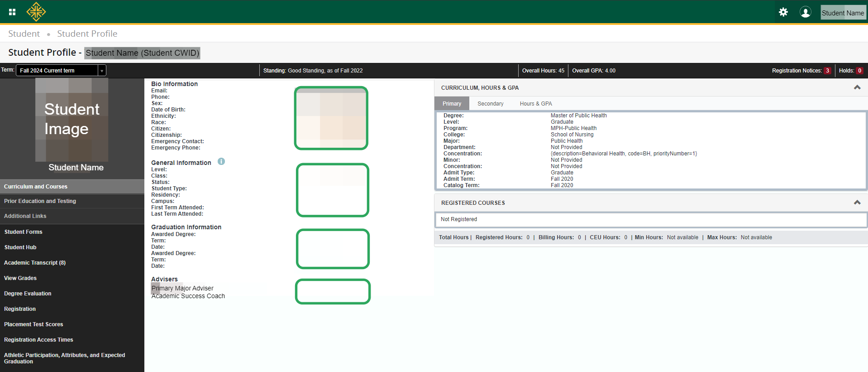Click the Student Name account button
The height and width of the screenshot is (372, 868).
(x=843, y=13)
